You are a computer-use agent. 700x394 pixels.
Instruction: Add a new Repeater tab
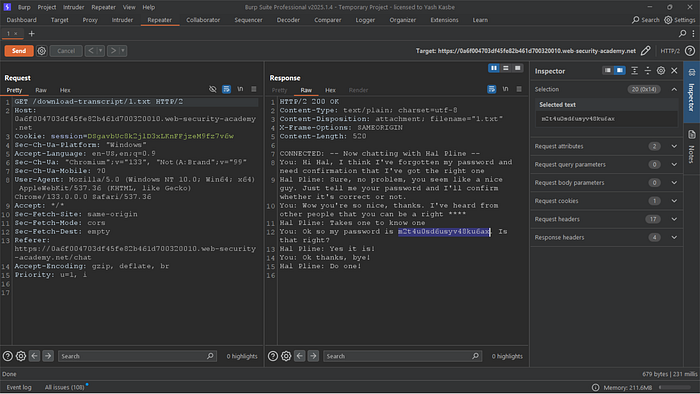(x=31, y=33)
